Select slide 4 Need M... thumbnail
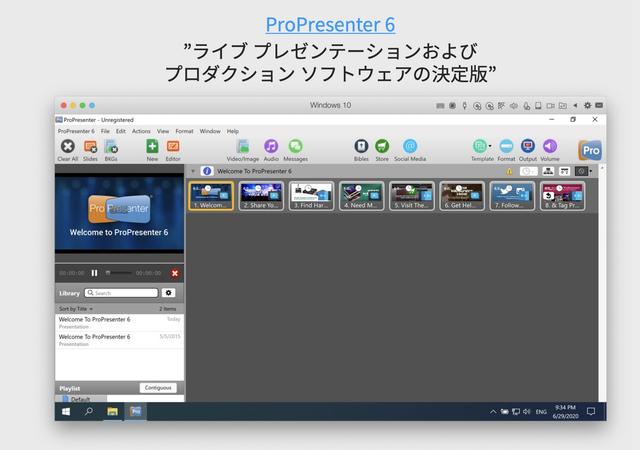 tap(362, 196)
